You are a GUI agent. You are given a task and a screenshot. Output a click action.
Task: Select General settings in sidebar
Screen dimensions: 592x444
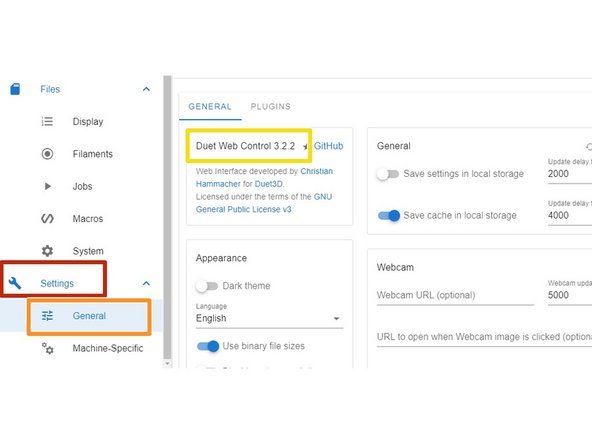tap(89, 316)
